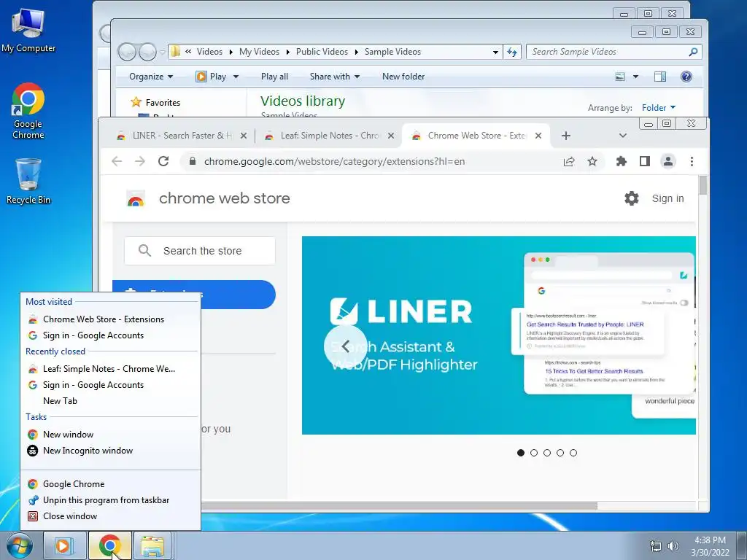The height and width of the screenshot is (560, 747).
Task: Click the taskbar clock showing 4:38 PM
Action: [710, 546]
